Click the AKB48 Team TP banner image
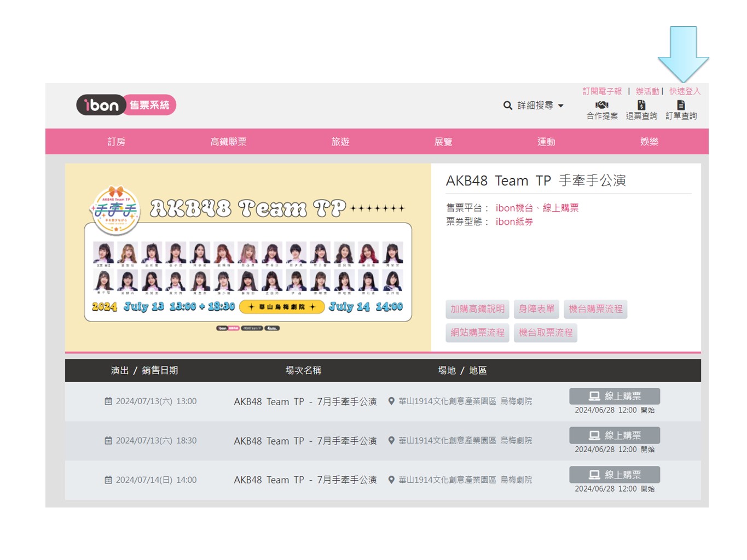Screen dimensions: 747x560 tap(248, 257)
